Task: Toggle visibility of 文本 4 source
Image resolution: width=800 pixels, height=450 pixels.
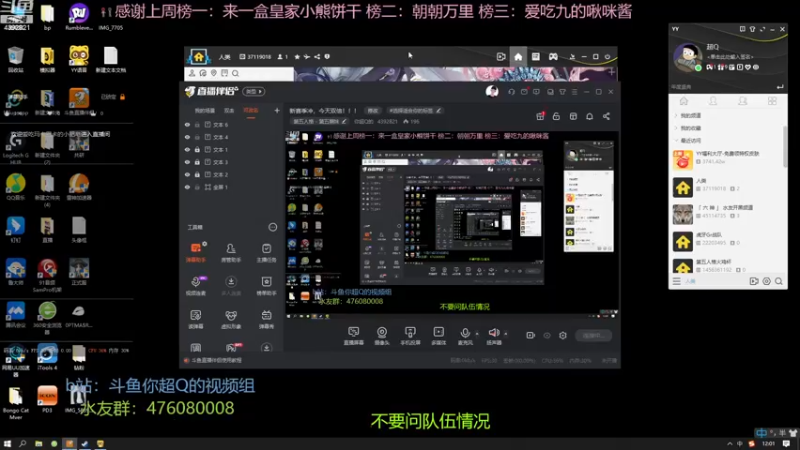Action: pos(187,137)
